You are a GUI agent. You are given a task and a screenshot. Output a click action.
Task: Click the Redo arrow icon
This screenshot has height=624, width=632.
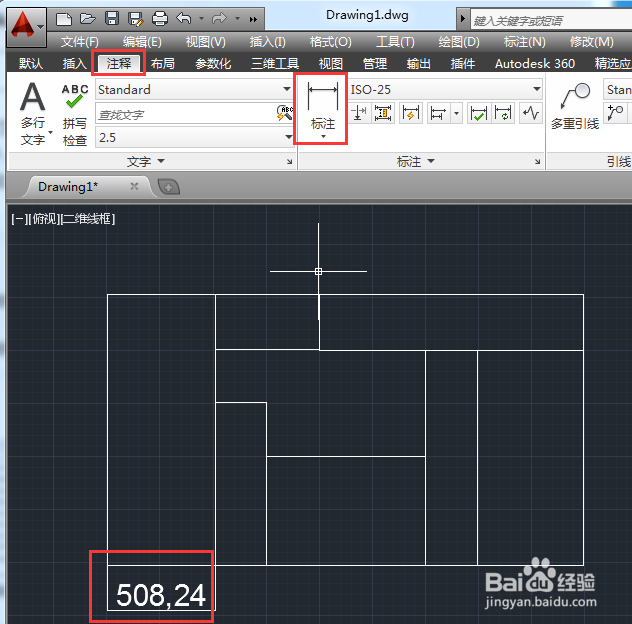[x=219, y=18]
